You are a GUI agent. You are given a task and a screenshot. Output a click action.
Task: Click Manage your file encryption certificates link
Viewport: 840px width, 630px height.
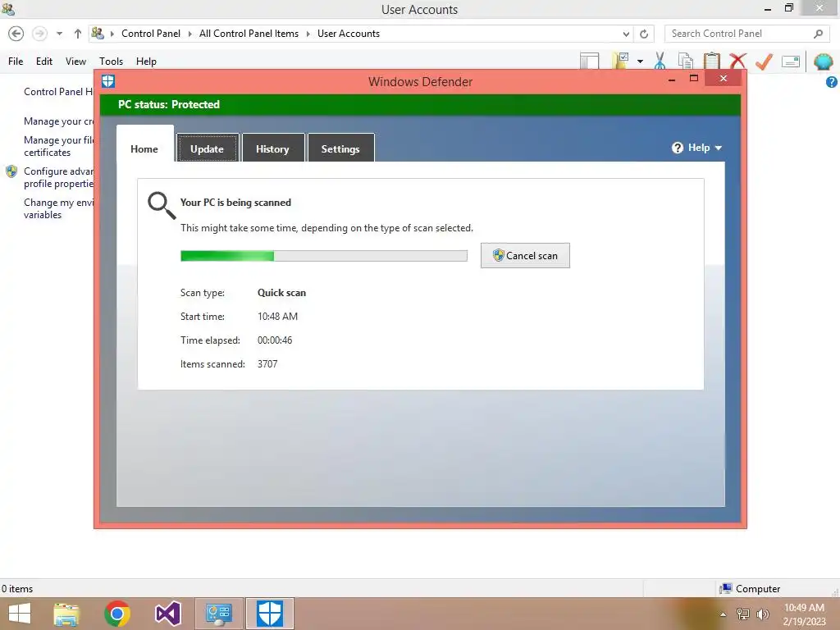coord(59,146)
